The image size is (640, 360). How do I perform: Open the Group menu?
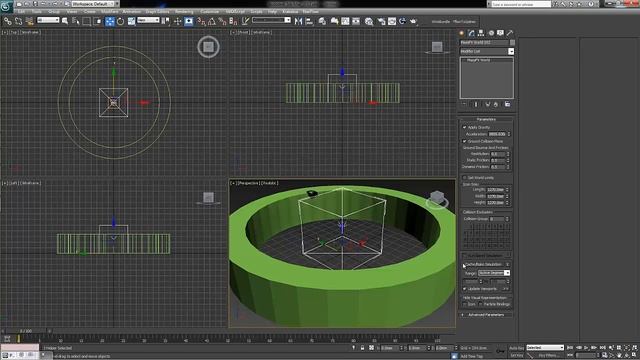[54, 12]
